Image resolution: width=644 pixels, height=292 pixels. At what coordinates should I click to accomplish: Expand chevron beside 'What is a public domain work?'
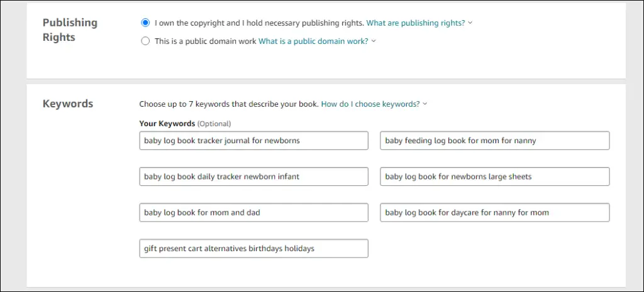[x=374, y=41]
